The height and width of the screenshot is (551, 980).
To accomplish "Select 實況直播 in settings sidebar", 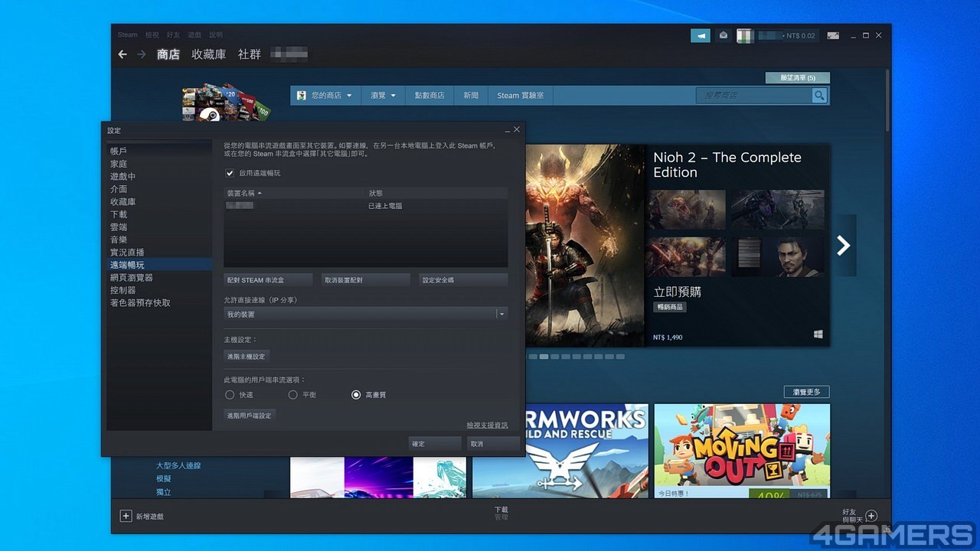I will coord(159,253).
